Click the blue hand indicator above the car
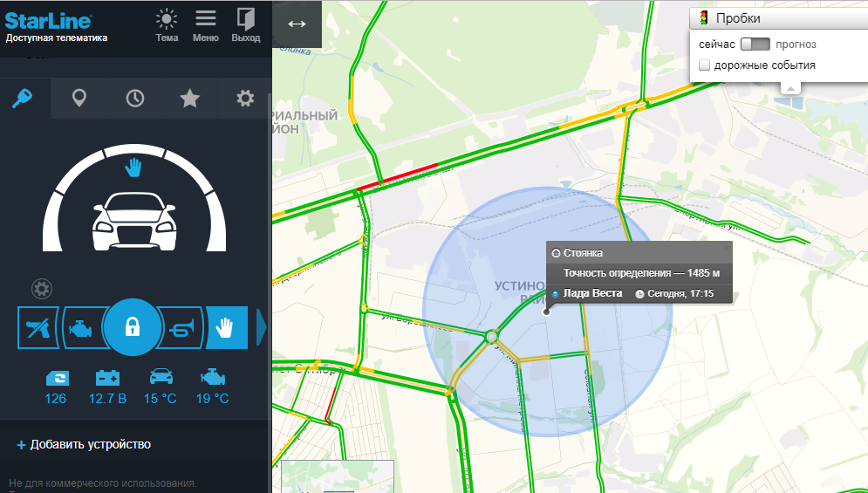The width and height of the screenshot is (868, 493). [133, 168]
